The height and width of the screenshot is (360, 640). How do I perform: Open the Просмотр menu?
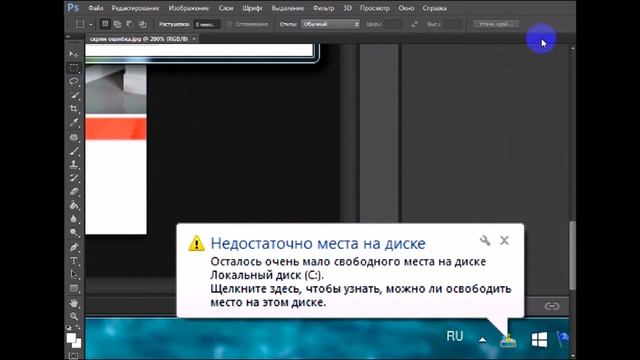point(375,8)
